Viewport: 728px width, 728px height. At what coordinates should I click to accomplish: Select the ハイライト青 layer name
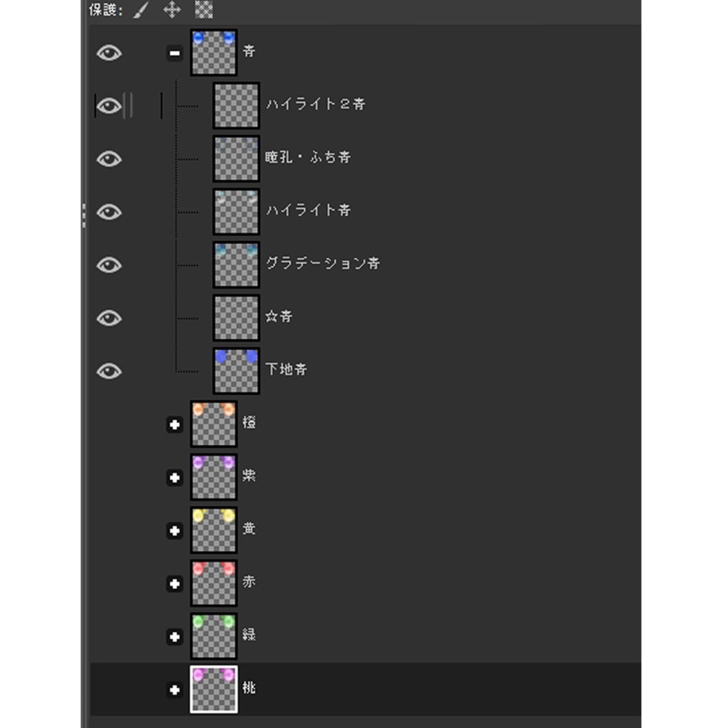308,210
